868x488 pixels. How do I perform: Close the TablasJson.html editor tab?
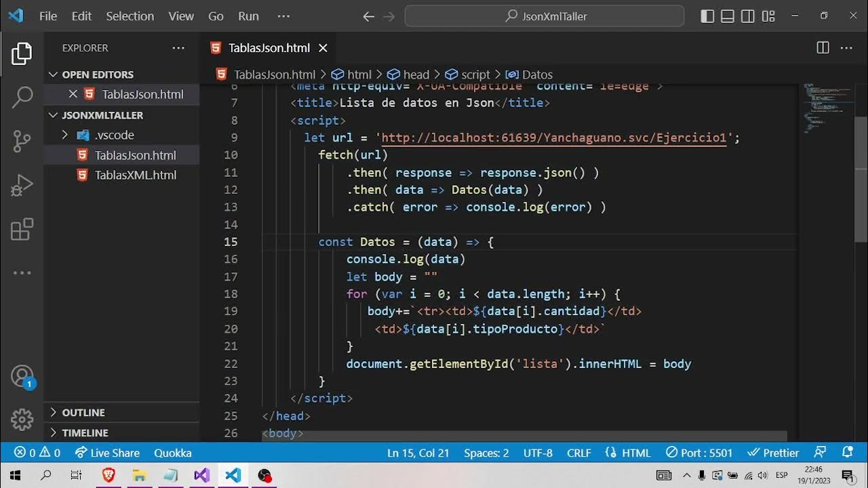pyautogui.click(x=323, y=47)
